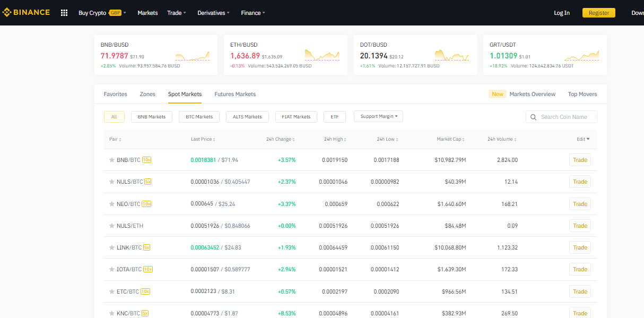644x318 pixels.
Task: Sort by 24h Change column arrows
Action: [294, 139]
